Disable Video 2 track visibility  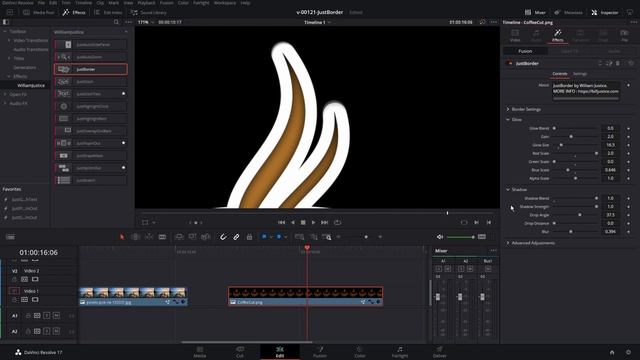coord(35,280)
